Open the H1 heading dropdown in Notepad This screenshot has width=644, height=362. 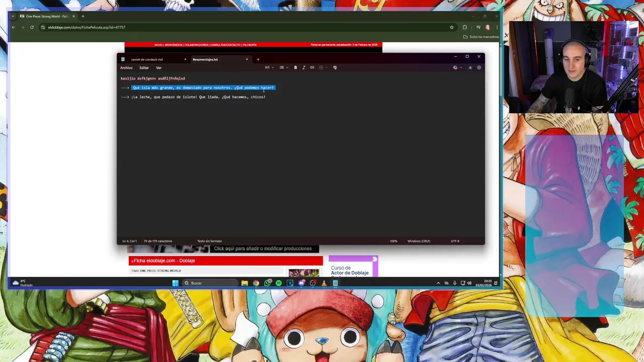[x=269, y=67]
